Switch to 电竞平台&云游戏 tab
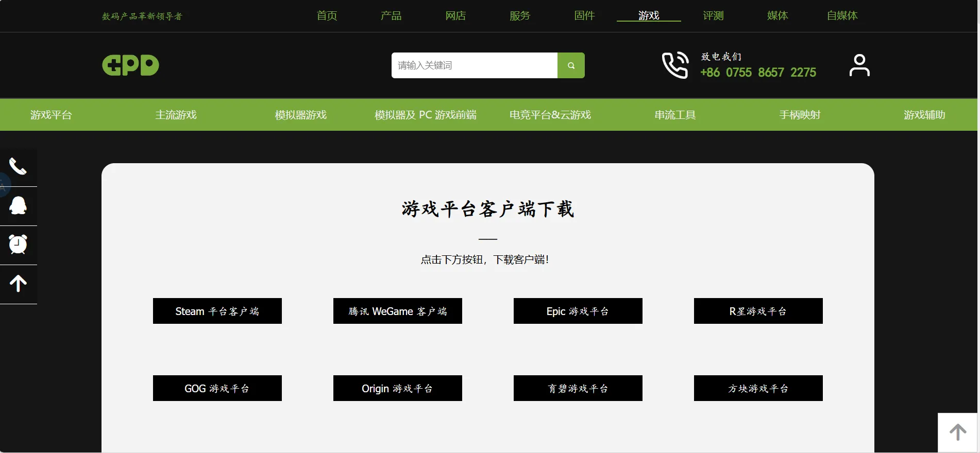The height and width of the screenshot is (453, 980). (x=550, y=115)
